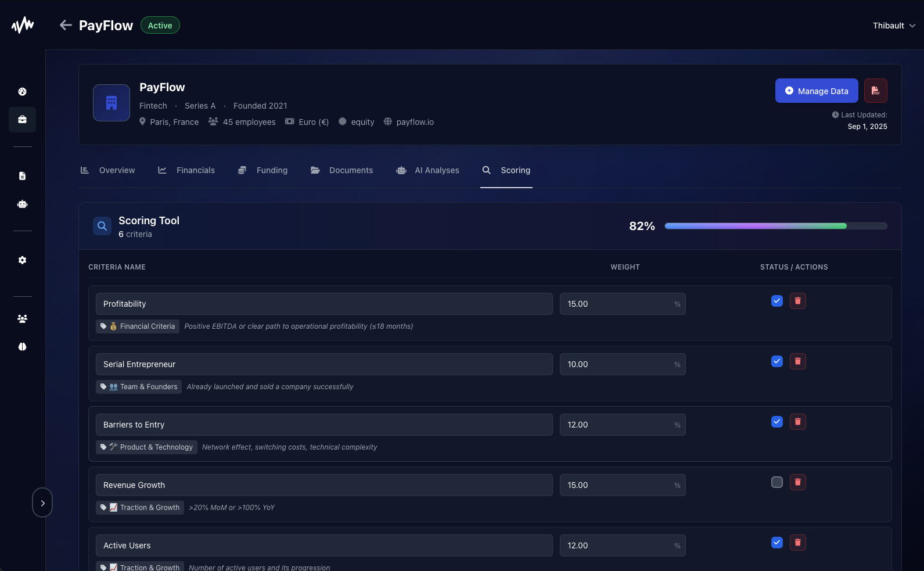
Task: Open the users group icon in sidebar
Action: coord(23,319)
